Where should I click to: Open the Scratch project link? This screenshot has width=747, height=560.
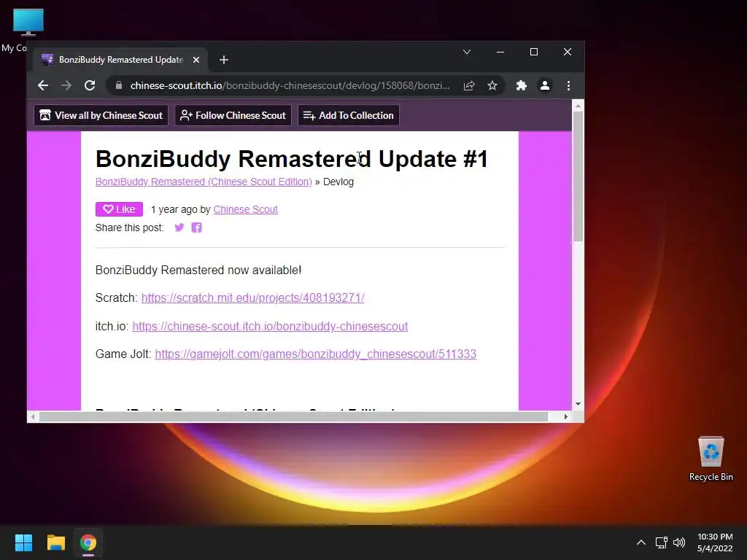point(253,298)
